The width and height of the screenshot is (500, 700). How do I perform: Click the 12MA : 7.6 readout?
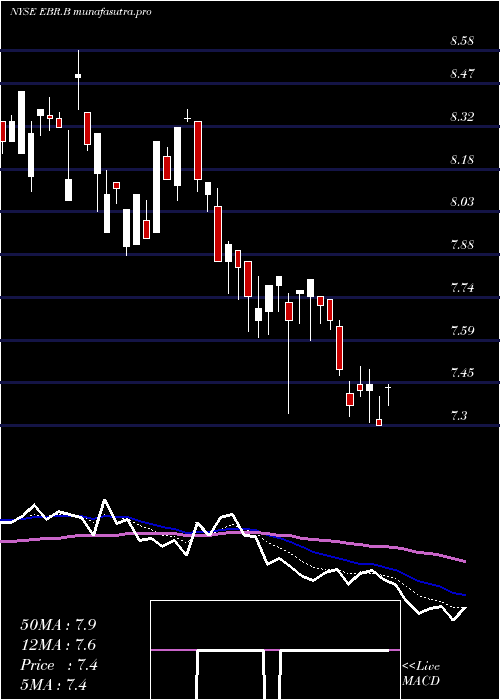click(58, 645)
